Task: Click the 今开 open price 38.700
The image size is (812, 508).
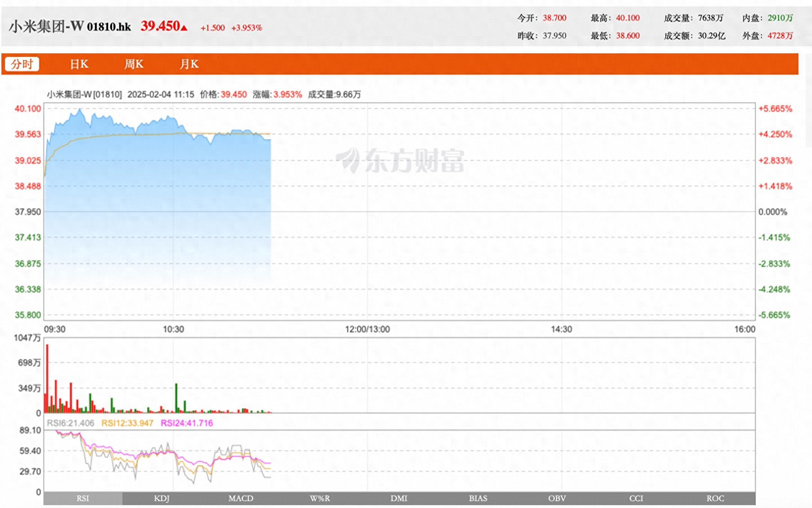Action: coord(554,18)
